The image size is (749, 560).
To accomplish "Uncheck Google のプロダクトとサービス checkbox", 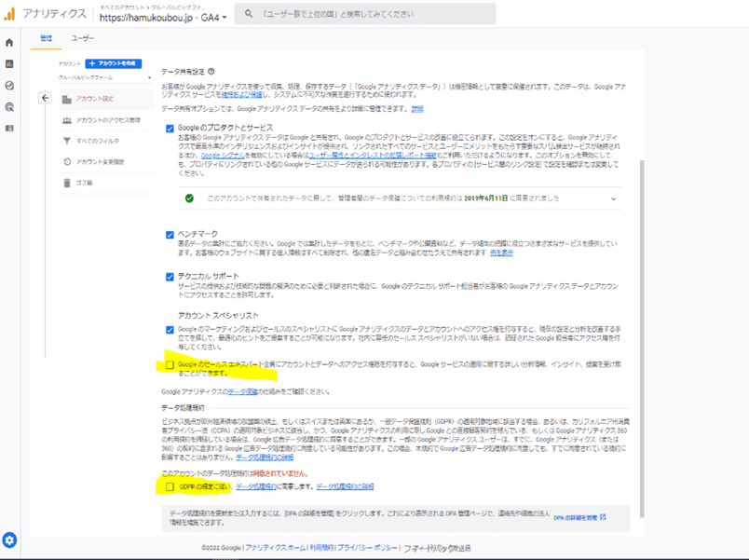I will pos(170,129).
